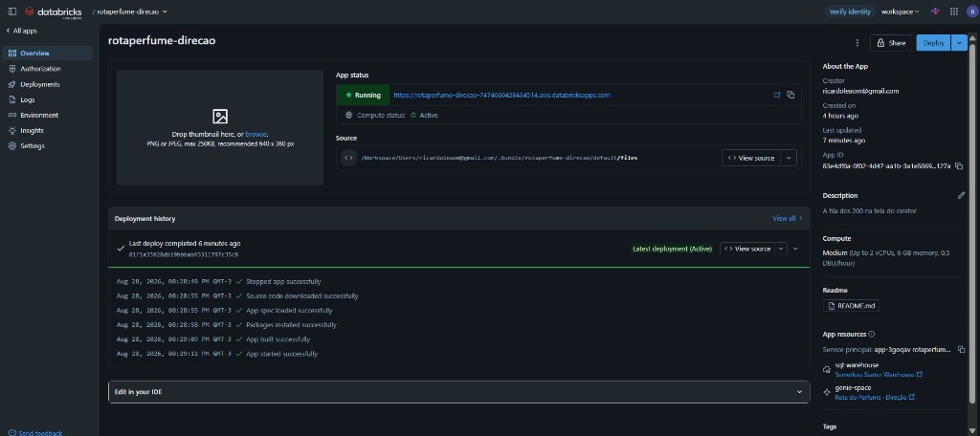
Task: Open the Settings section
Action: coord(48,146)
